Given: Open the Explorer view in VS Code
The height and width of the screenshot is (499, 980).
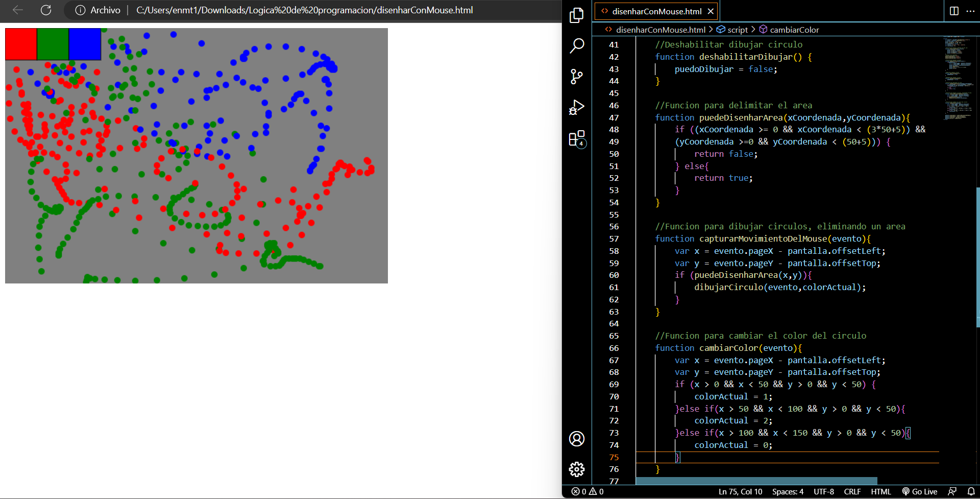Looking at the screenshot, I should point(577,15).
